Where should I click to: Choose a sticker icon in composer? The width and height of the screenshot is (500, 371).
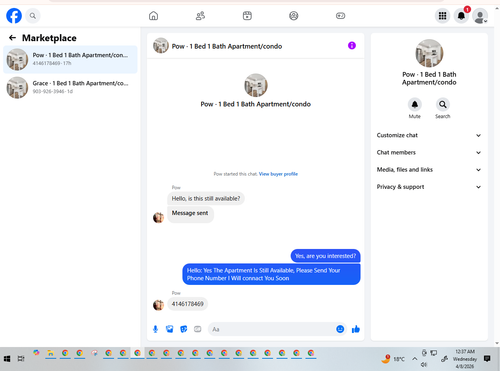tap(184, 329)
